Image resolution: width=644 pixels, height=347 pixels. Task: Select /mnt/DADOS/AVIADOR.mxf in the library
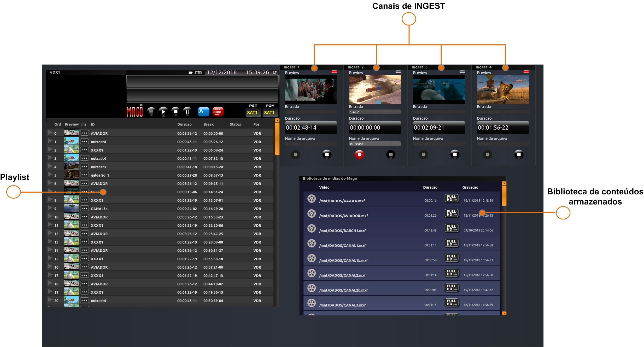point(402,214)
